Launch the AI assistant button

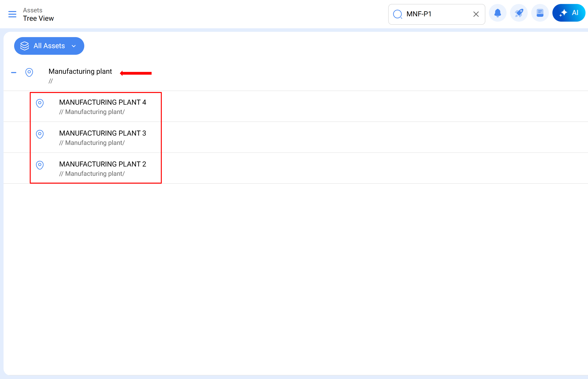tap(569, 13)
